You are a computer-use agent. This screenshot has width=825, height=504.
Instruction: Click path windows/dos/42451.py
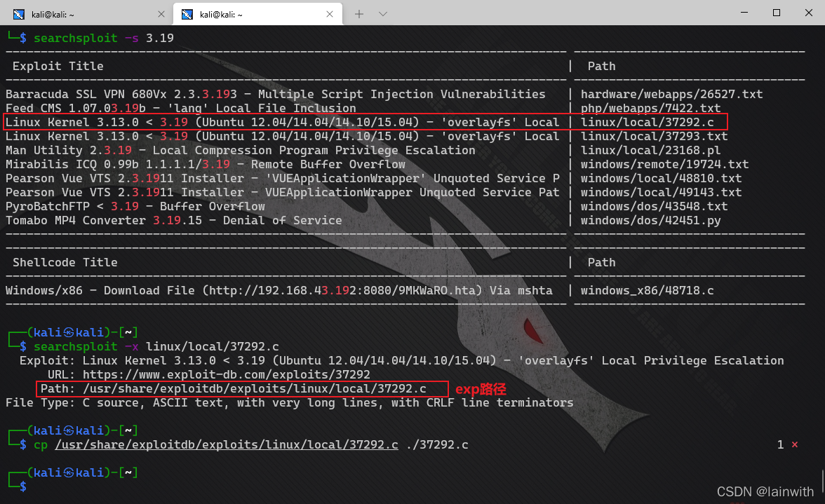point(650,220)
